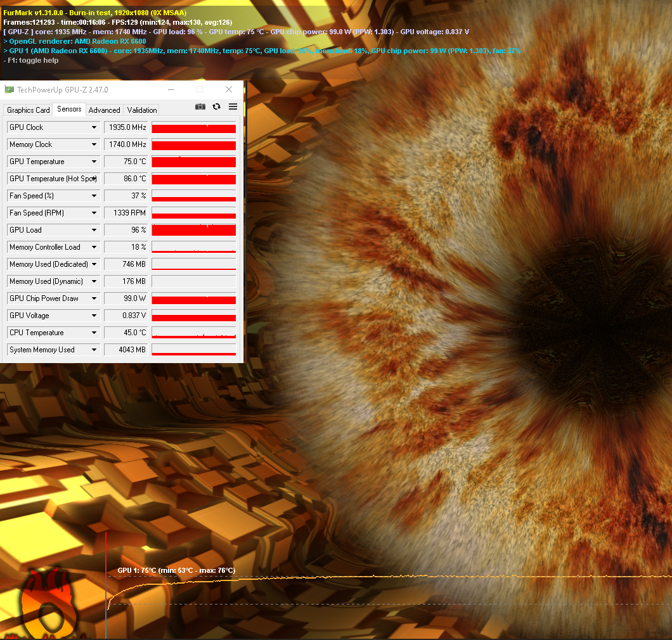Expand the CPU Temperature dropdown
672x640 pixels.
(94, 333)
